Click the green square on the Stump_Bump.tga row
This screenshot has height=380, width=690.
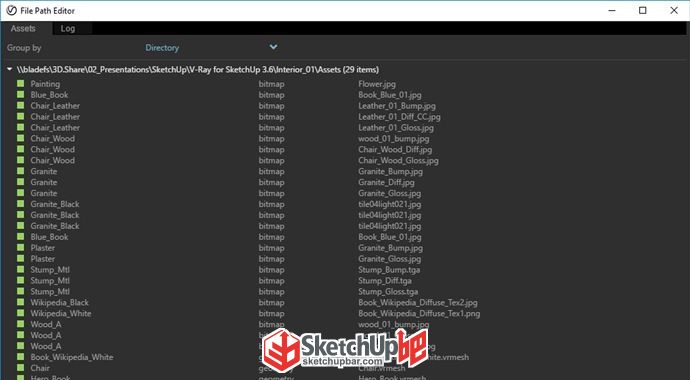(20, 270)
